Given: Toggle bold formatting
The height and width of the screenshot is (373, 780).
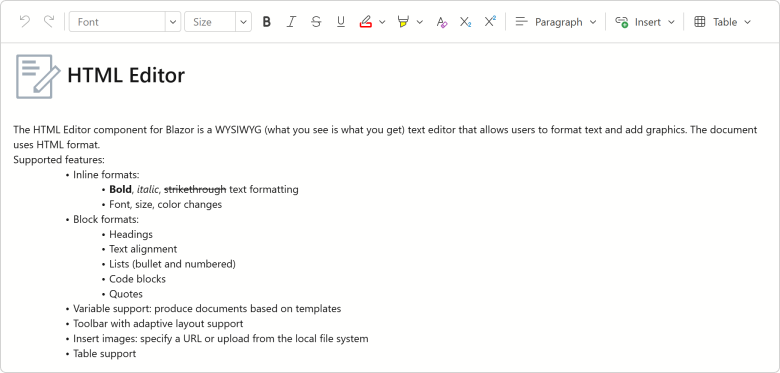Looking at the screenshot, I should point(267,22).
